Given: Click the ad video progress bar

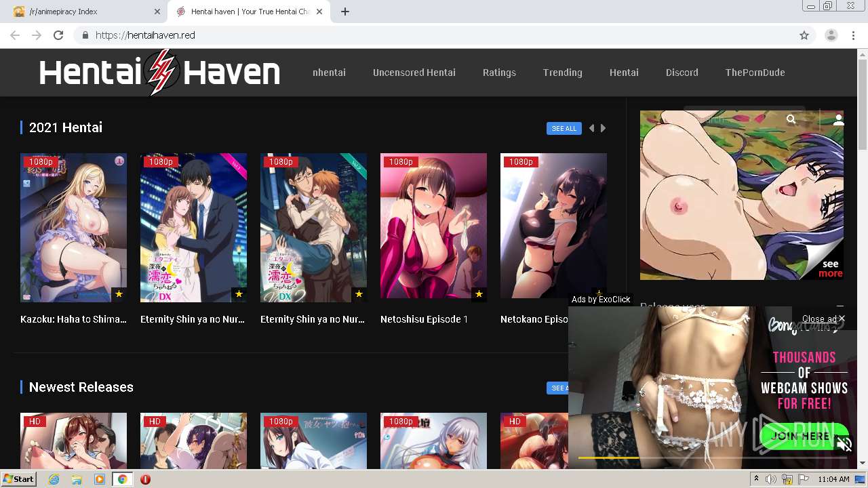Looking at the screenshot, I should (x=712, y=458).
